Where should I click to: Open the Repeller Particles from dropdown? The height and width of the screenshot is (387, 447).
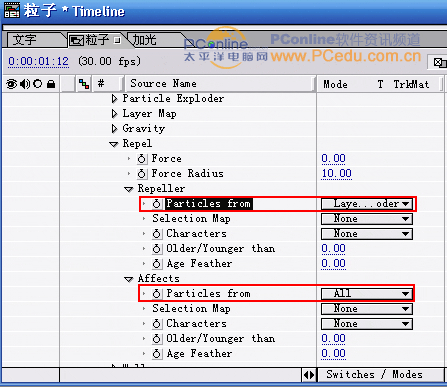pyautogui.click(x=367, y=204)
